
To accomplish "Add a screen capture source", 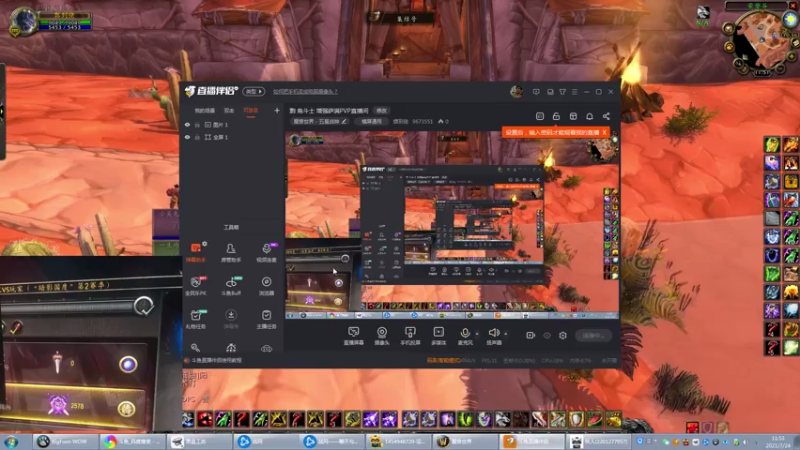I will click(x=354, y=336).
